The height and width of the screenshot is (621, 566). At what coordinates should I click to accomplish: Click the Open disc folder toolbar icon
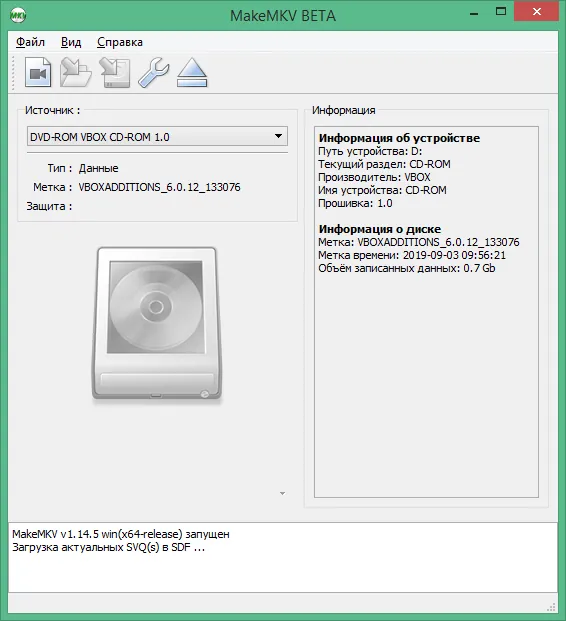(x=76, y=72)
